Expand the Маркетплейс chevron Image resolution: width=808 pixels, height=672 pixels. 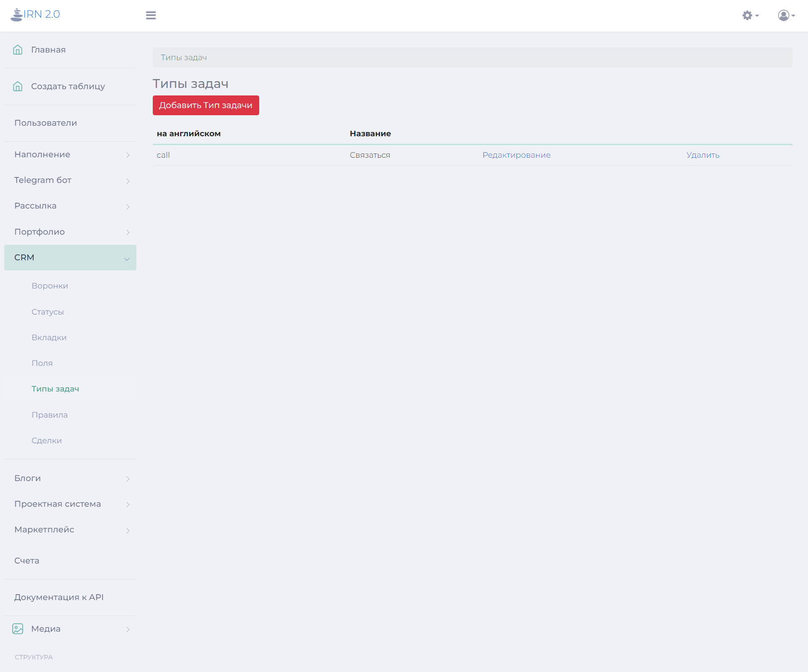[128, 530]
